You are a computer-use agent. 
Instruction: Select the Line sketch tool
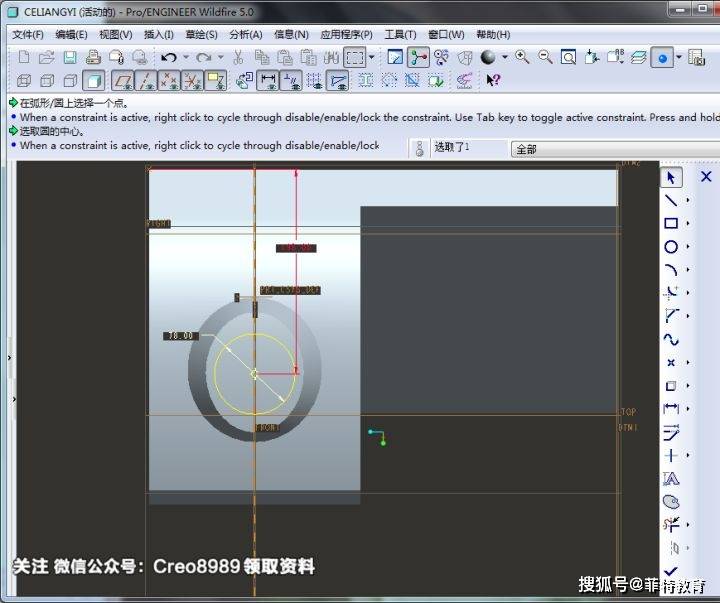click(x=671, y=200)
